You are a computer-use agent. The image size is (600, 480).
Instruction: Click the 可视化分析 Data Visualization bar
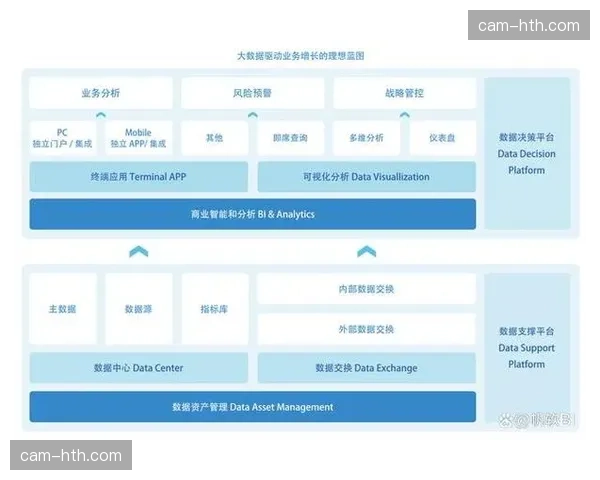(x=367, y=176)
